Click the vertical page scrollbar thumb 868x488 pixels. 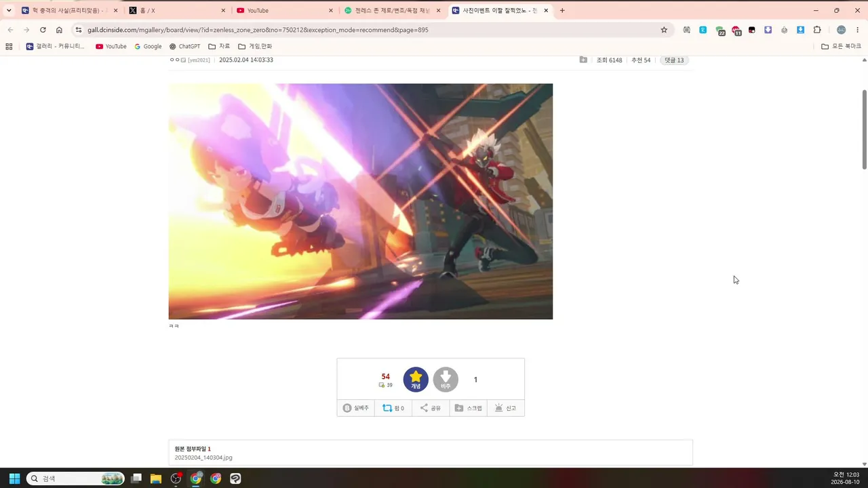pyautogui.click(x=865, y=129)
